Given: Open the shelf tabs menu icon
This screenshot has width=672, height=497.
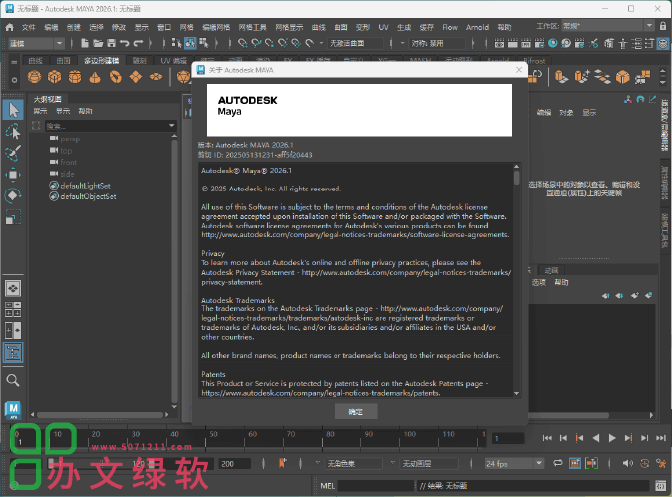Looking at the screenshot, I should [x=14, y=62].
